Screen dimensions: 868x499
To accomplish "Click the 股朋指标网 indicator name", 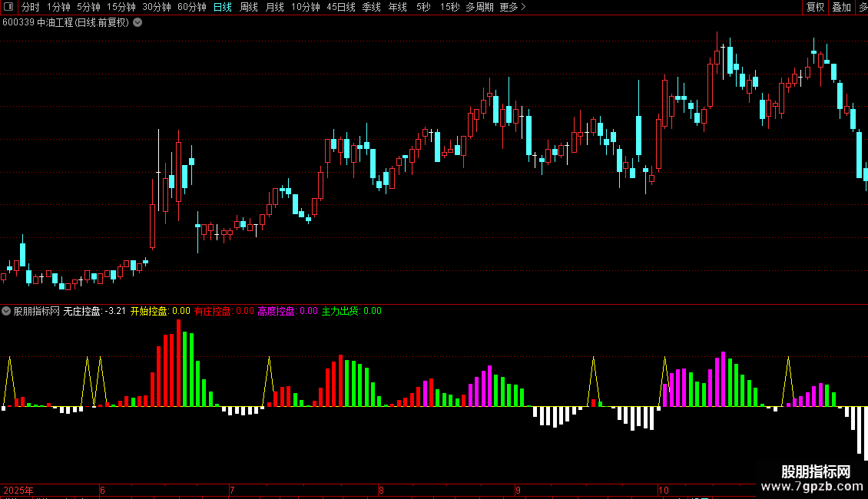I will 37,311.
